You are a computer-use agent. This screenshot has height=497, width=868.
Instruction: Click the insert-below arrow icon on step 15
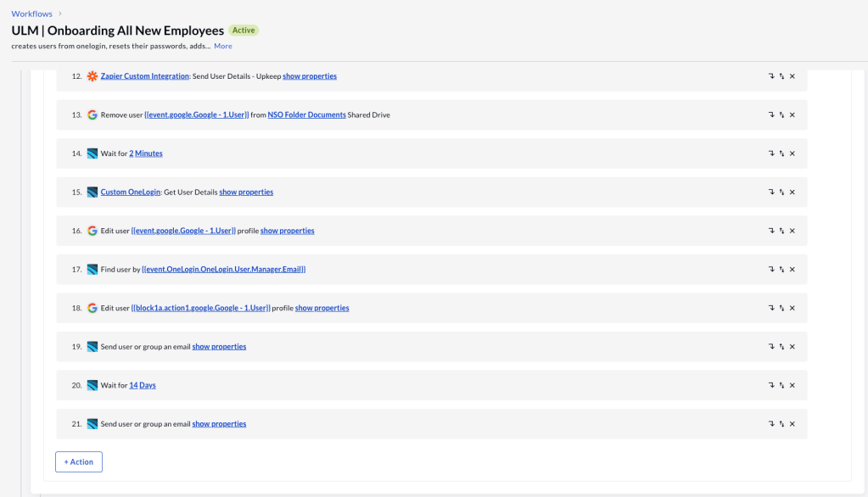[x=771, y=193]
